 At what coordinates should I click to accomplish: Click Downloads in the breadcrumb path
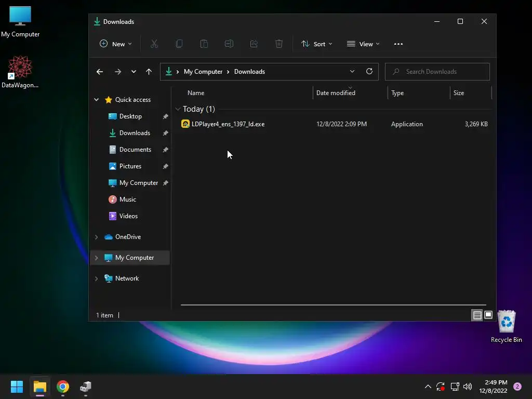tap(249, 72)
